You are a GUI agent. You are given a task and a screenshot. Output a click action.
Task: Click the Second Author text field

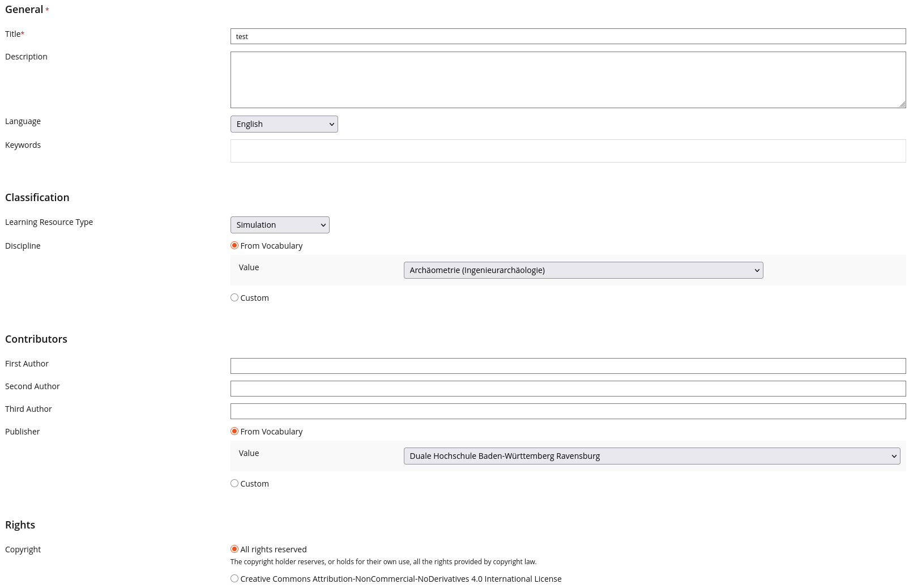pyautogui.click(x=567, y=389)
